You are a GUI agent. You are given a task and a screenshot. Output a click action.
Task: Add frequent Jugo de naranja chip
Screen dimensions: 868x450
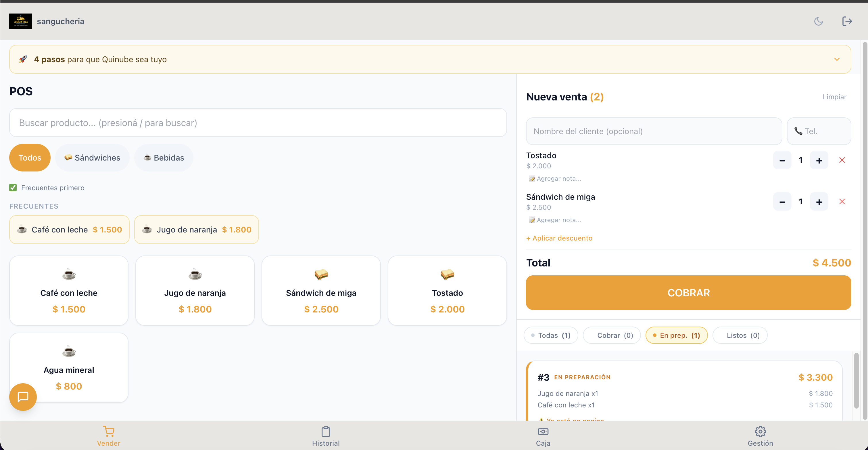(x=196, y=230)
